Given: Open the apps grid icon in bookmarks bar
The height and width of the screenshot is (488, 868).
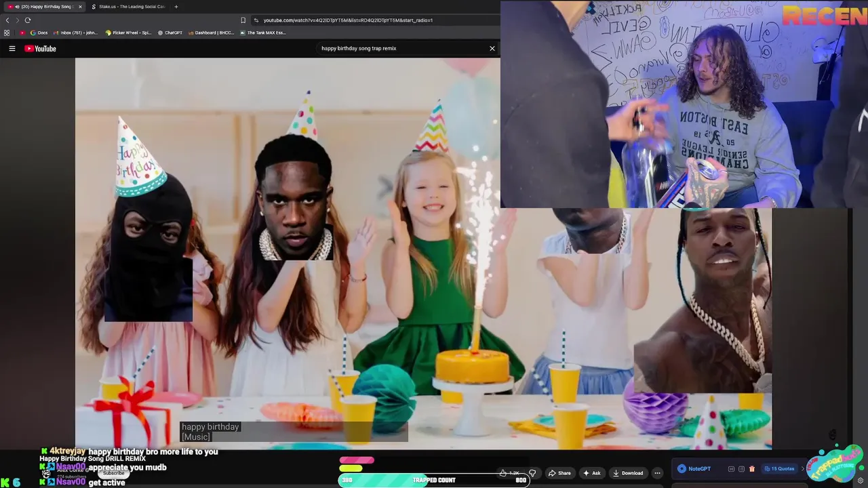Looking at the screenshot, I should (x=7, y=33).
